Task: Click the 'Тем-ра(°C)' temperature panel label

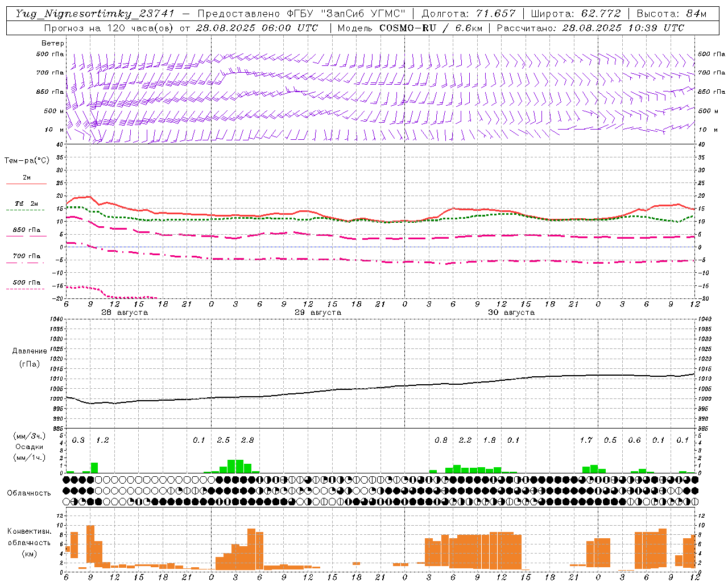Action: pos(27,161)
